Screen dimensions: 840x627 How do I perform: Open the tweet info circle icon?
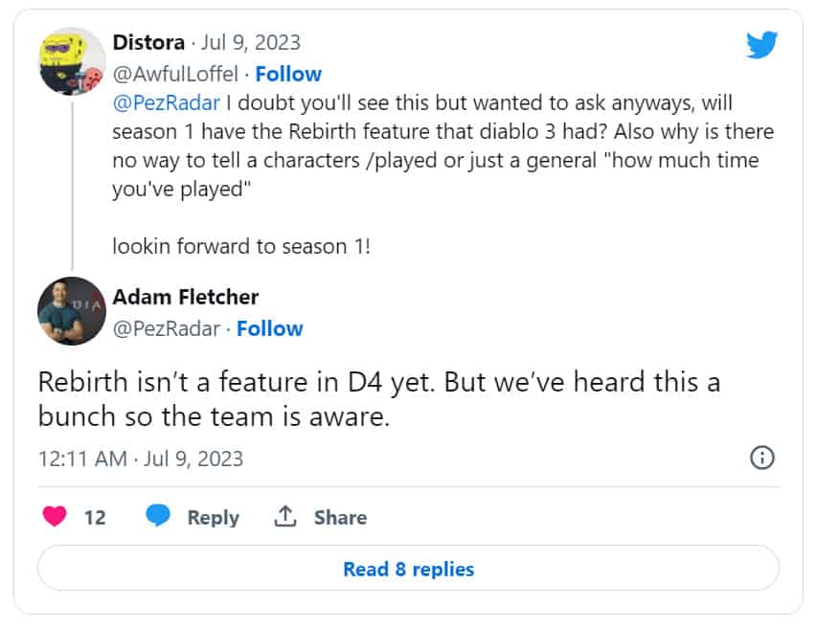761,458
